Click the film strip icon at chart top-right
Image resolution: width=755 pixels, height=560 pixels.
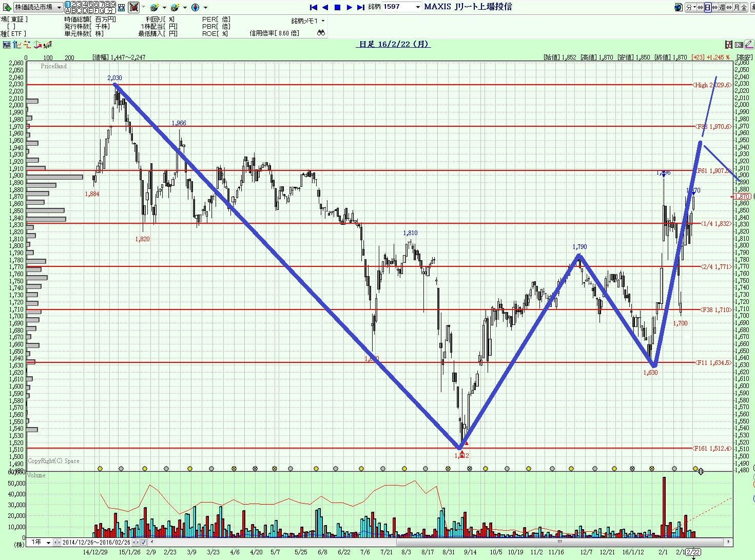[729, 45]
